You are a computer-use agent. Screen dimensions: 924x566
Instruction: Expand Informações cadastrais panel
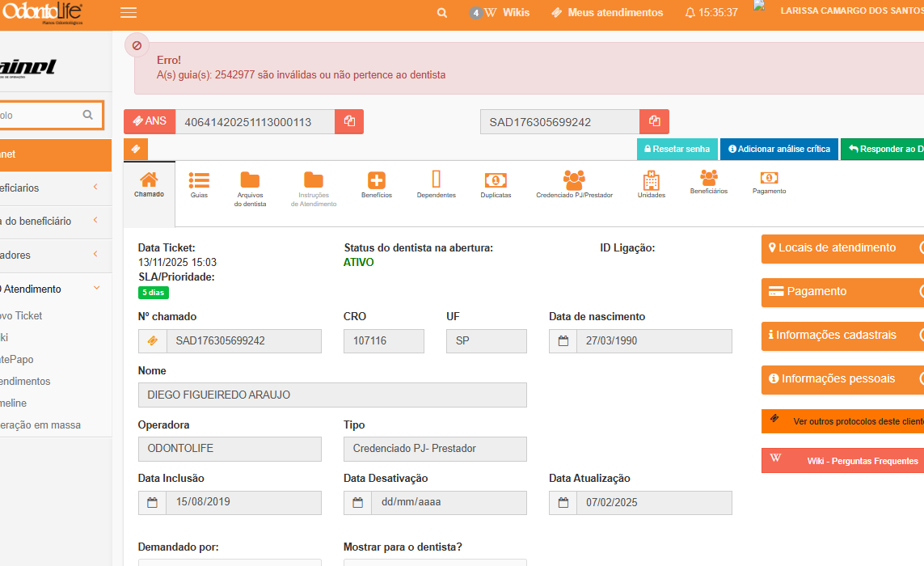coord(837,336)
